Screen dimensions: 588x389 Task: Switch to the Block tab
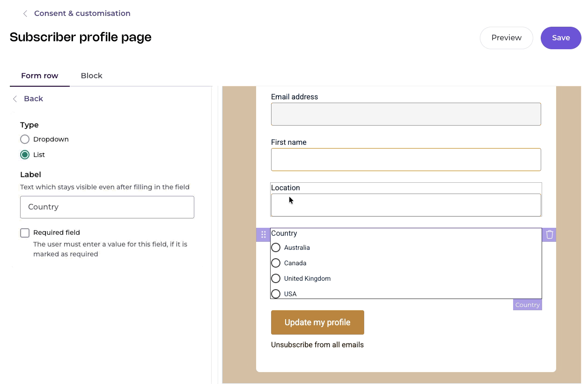92,75
